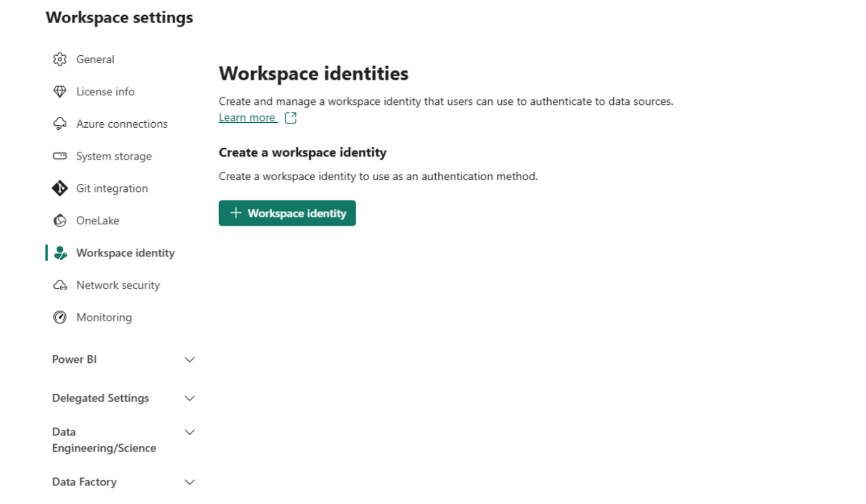Select the Workspace identity person icon
Screen dimensions: 866x504
click(x=60, y=253)
